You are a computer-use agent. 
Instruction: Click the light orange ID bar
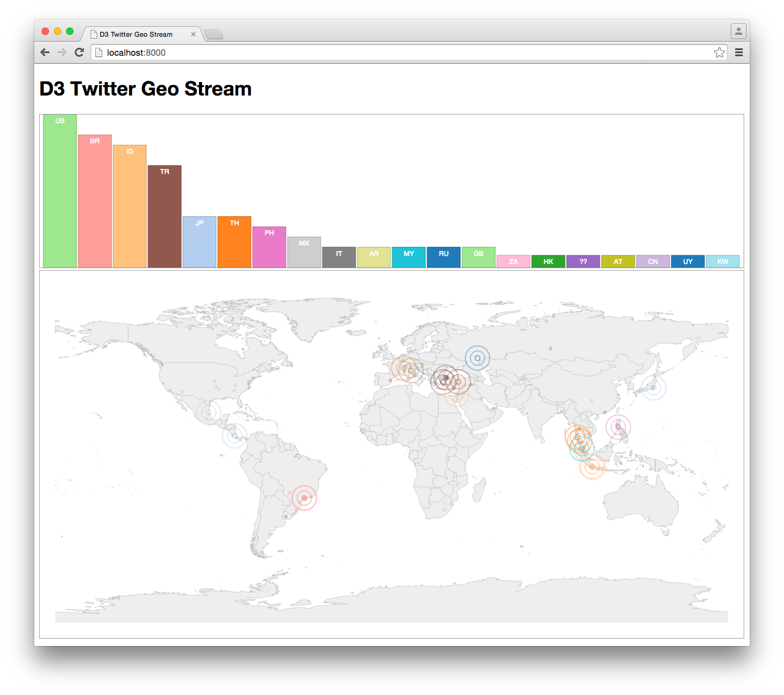click(130, 206)
